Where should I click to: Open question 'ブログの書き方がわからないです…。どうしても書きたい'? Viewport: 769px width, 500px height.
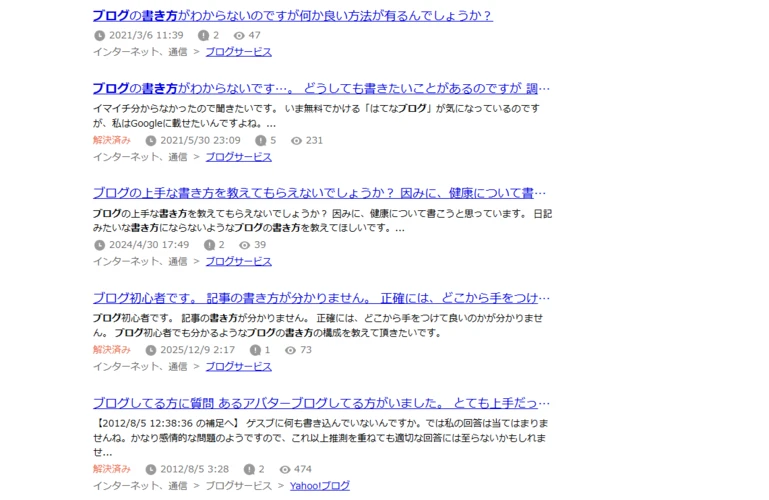click(321, 88)
